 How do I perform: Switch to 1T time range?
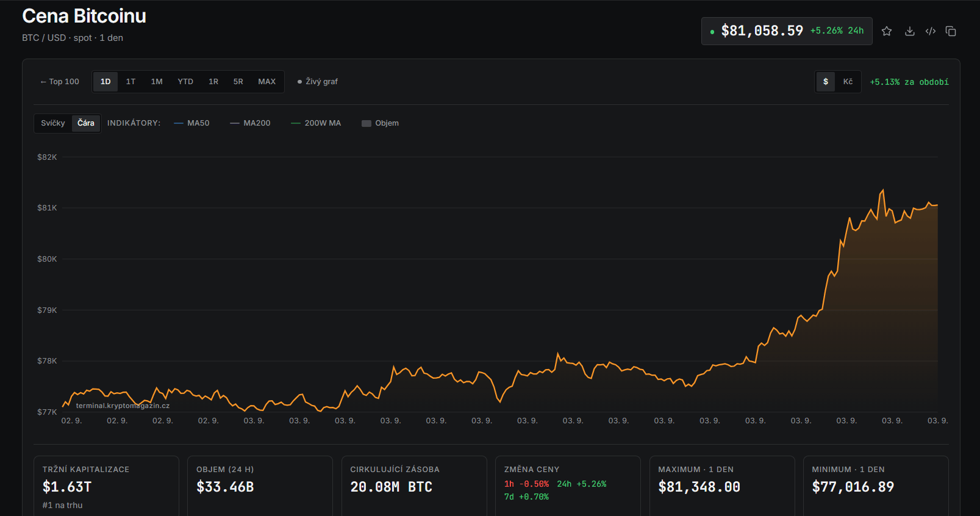131,82
